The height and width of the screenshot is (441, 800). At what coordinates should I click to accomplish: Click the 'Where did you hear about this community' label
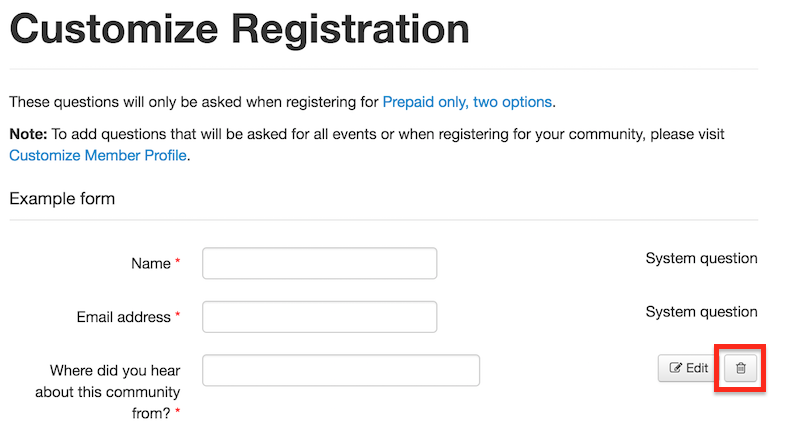pyautogui.click(x=108, y=391)
